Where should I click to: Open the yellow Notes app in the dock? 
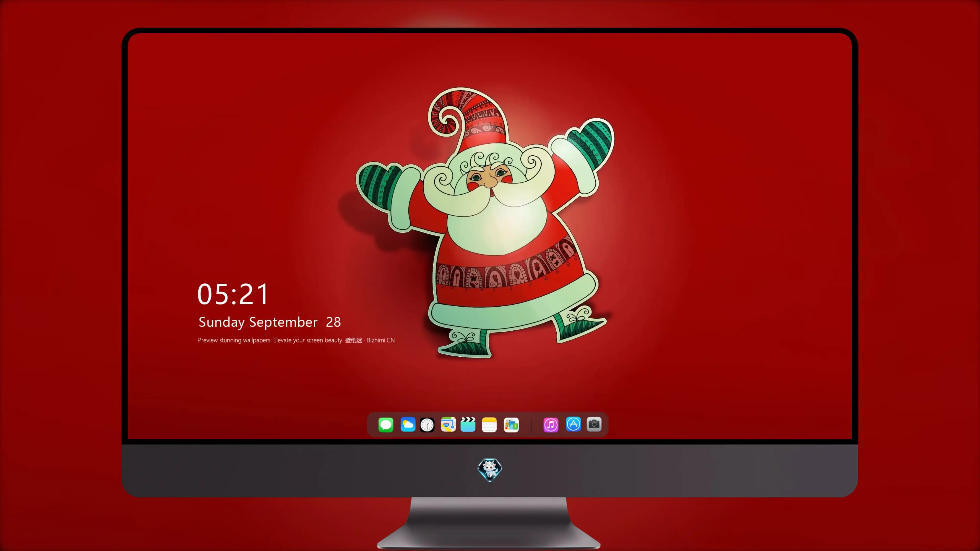pos(489,424)
